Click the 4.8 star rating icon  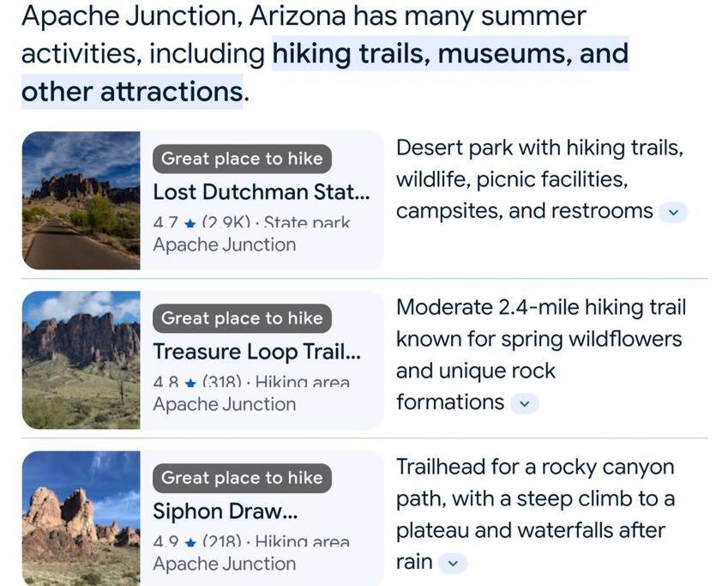[190, 384]
